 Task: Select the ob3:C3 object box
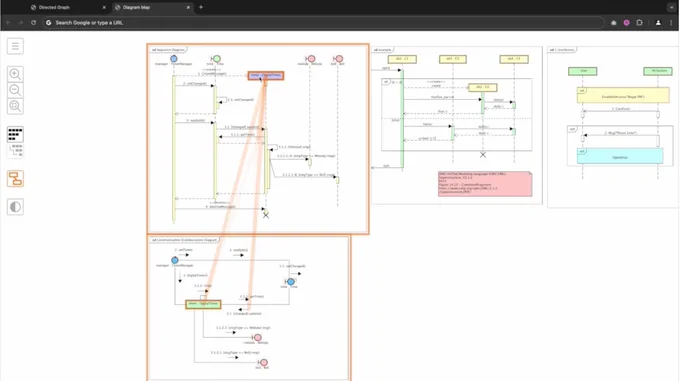[453, 59]
